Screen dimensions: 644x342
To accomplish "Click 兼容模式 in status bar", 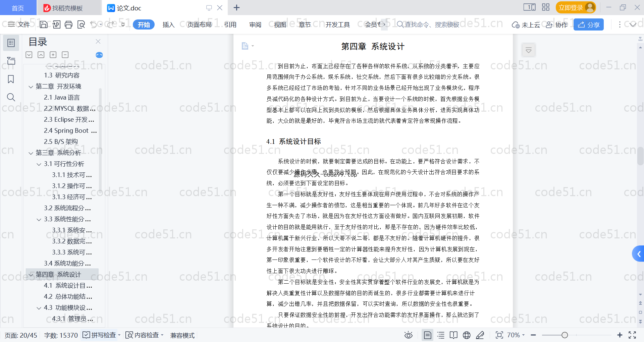I will point(182,335).
